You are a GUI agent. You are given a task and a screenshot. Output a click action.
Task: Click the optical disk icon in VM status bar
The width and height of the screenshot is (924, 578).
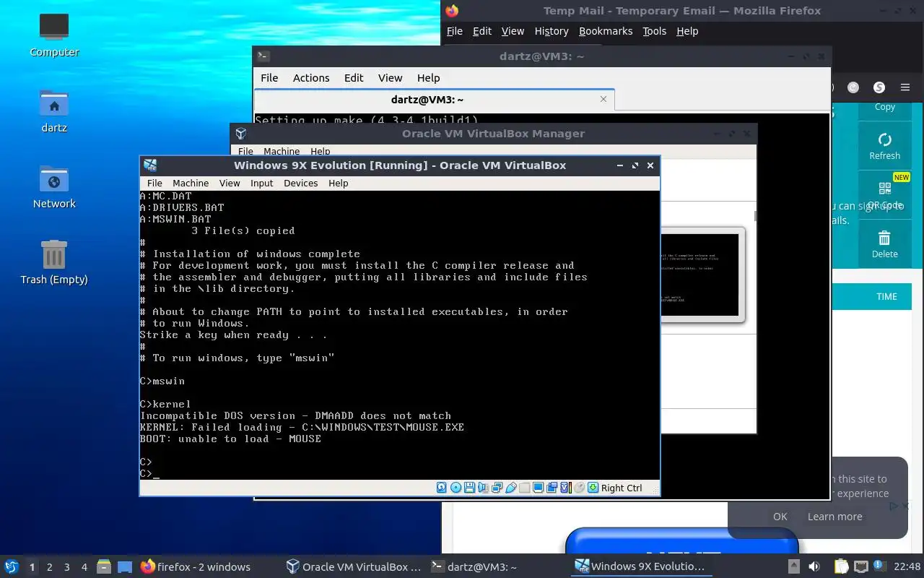pyautogui.click(x=456, y=488)
